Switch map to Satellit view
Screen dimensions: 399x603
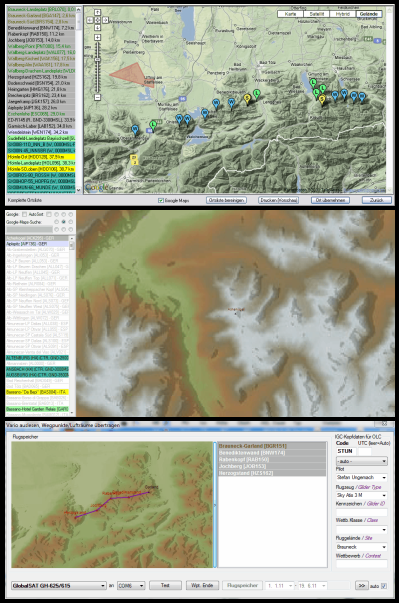tap(317, 14)
